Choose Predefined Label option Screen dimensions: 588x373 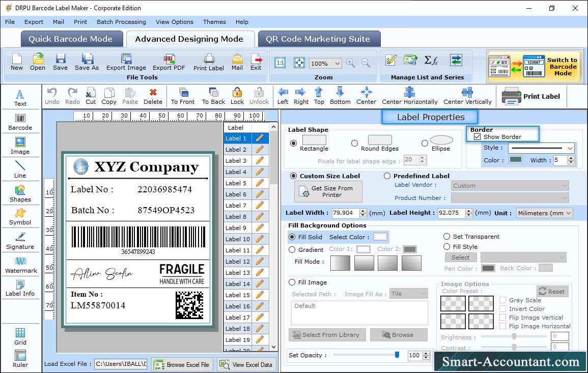pyautogui.click(x=386, y=176)
